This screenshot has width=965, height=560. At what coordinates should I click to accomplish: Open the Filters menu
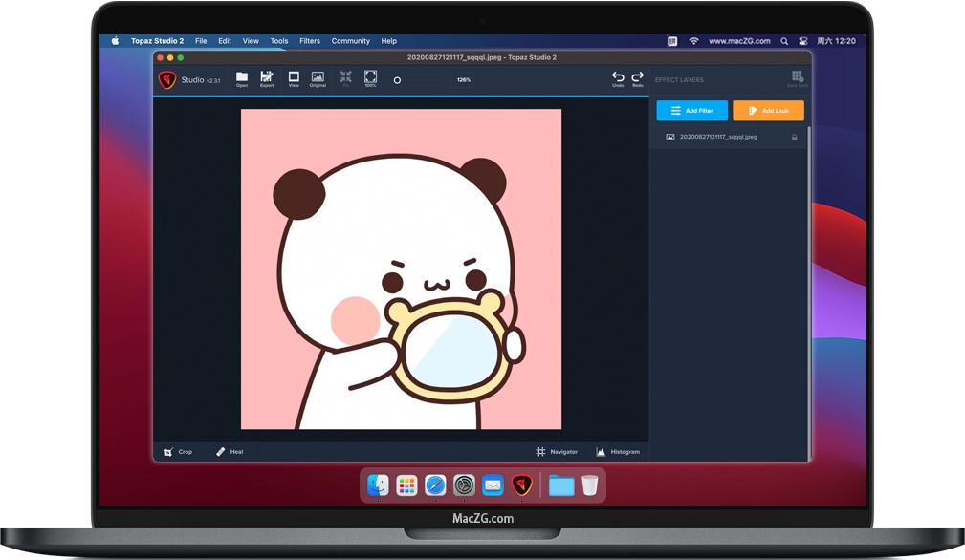(310, 41)
